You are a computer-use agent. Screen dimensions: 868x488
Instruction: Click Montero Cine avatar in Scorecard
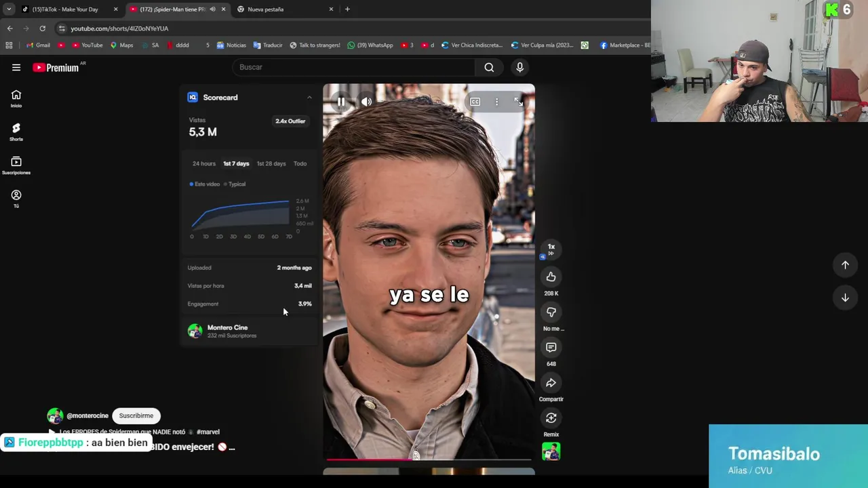point(195,331)
